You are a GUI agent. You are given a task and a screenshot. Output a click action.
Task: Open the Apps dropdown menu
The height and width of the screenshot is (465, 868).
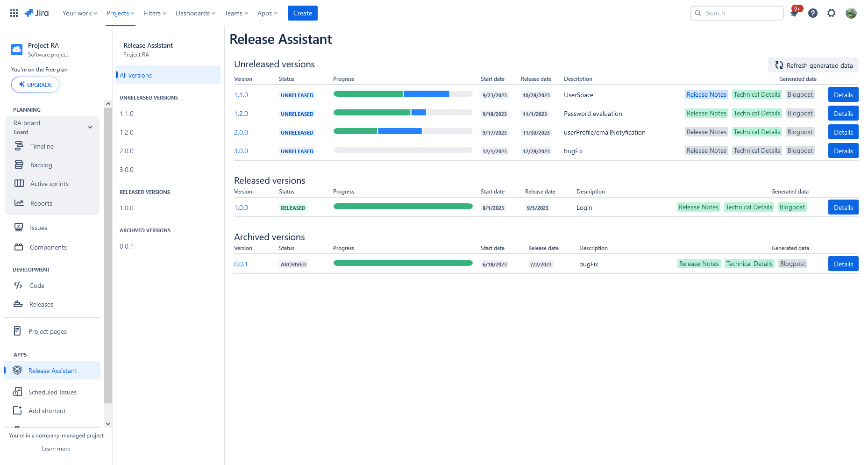pos(267,13)
